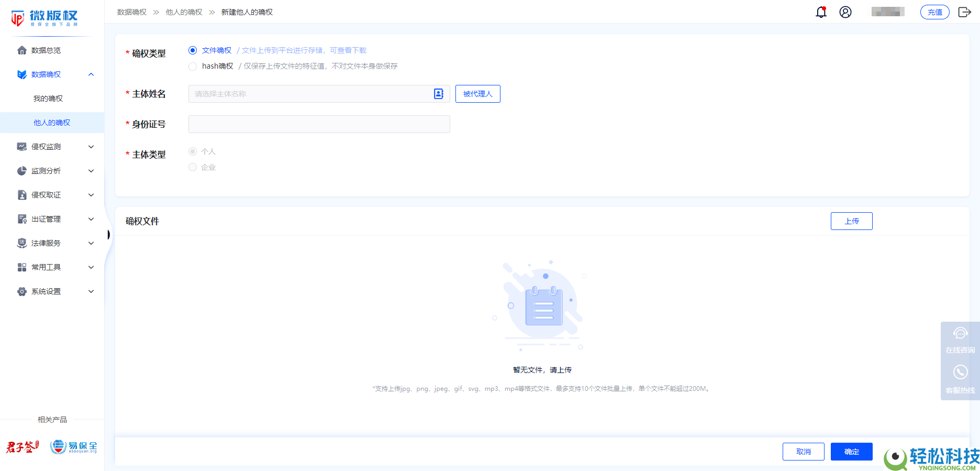Click the sidebar collapse handle
This screenshot has width=980, height=471.
pyautogui.click(x=108, y=234)
